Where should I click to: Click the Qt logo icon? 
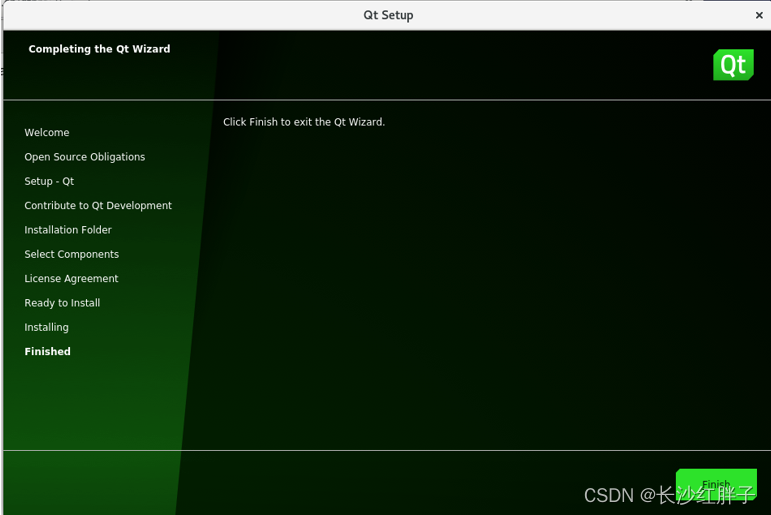tap(733, 64)
